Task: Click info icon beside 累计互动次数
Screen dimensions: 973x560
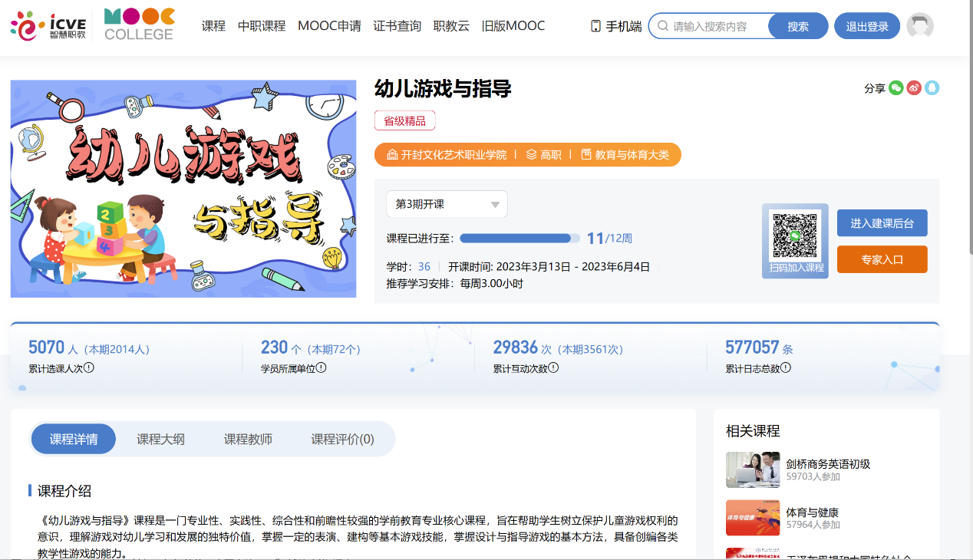Action: coord(553,368)
